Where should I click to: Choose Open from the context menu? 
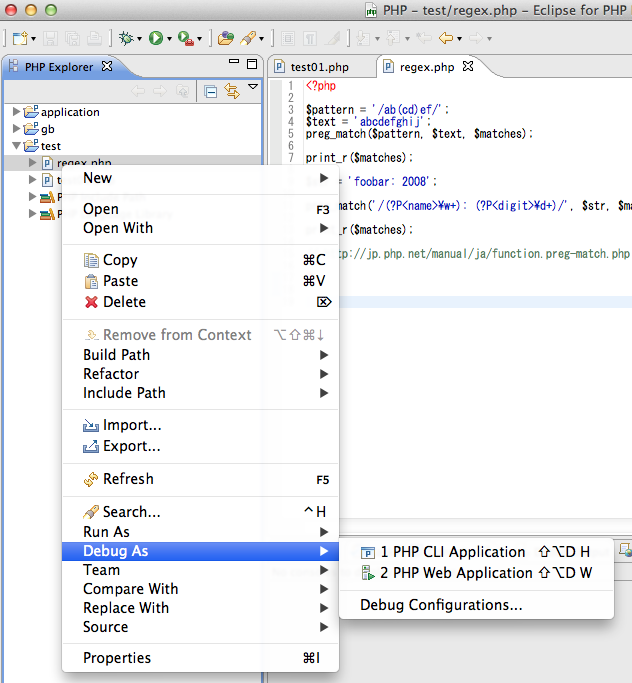[200, 209]
